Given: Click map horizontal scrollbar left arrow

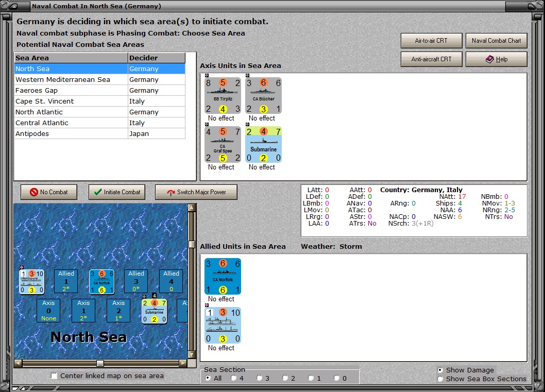Looking at the screenshot, I should (18, 363).
